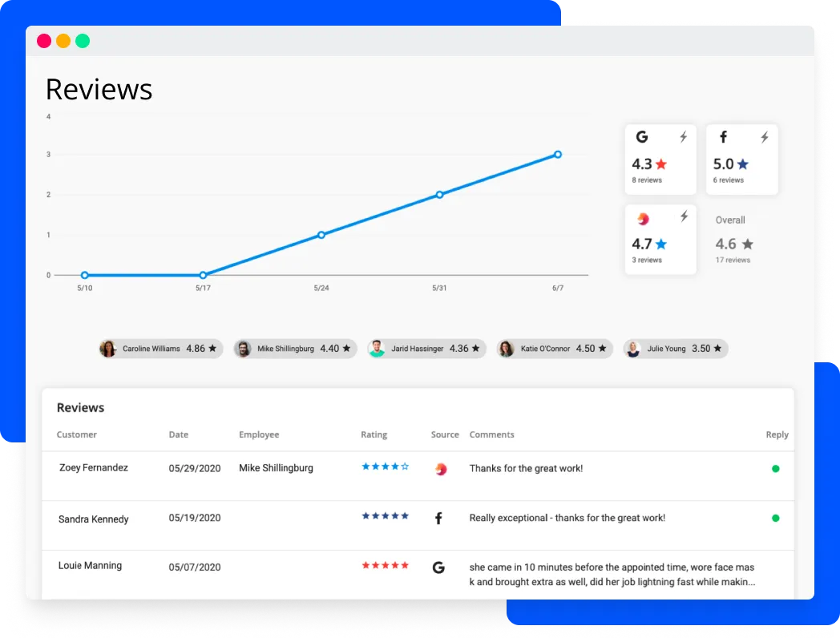This screenshot has height=638, width=840.
Task: Sort table by Date column header
Action: (179, 434)
